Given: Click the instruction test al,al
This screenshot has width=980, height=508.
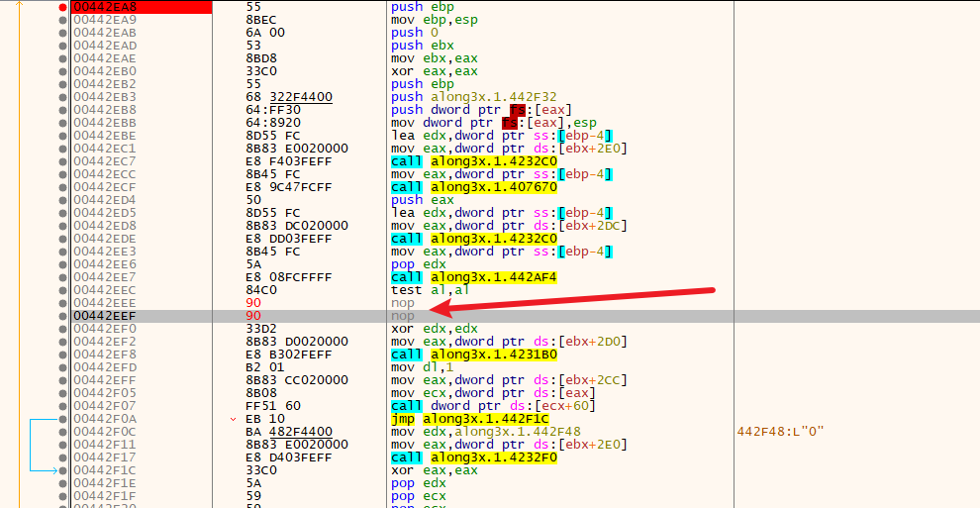Looking at the screenshot, I should [430, 290].
